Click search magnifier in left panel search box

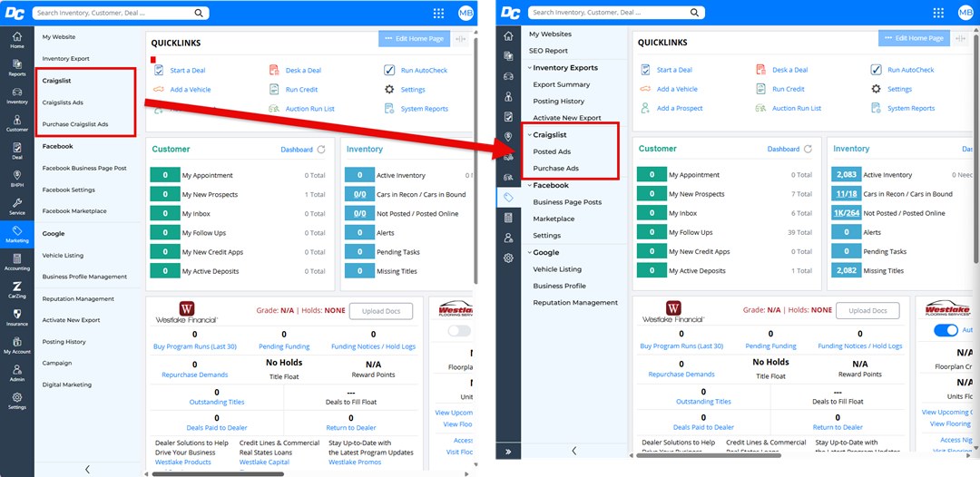pyautogui.click(x=199, y=13)
